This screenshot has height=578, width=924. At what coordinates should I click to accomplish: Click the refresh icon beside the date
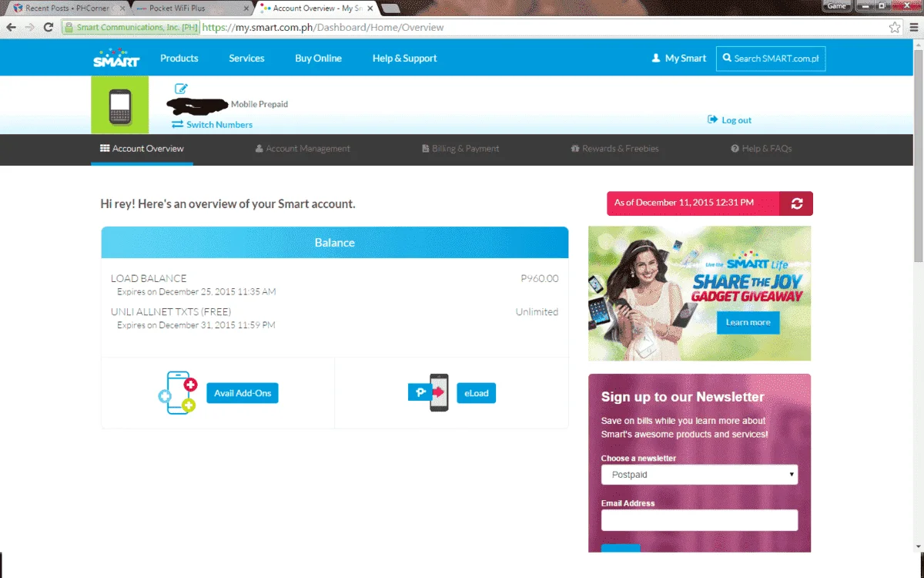click(x=796, y=203)
